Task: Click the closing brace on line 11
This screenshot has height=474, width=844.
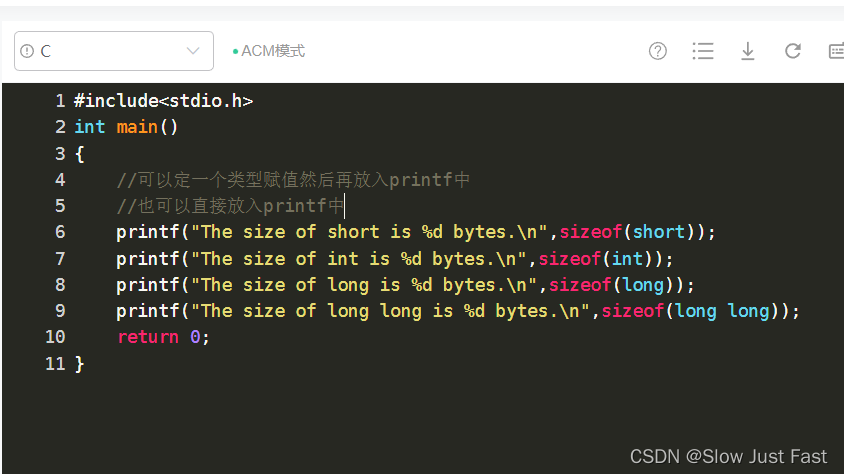Action: tap(79, 364)
